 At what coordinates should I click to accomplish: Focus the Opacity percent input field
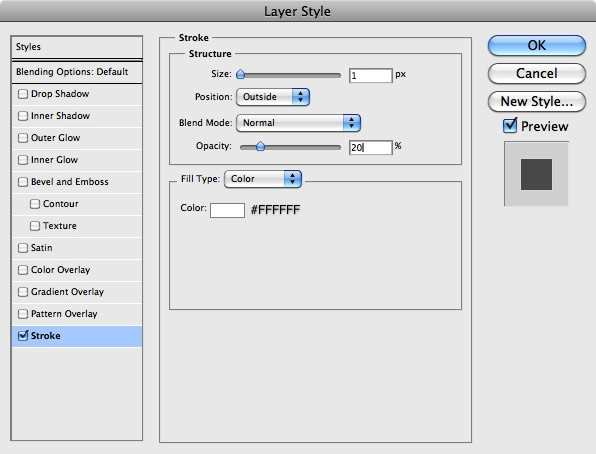click(x=371, y=148)
